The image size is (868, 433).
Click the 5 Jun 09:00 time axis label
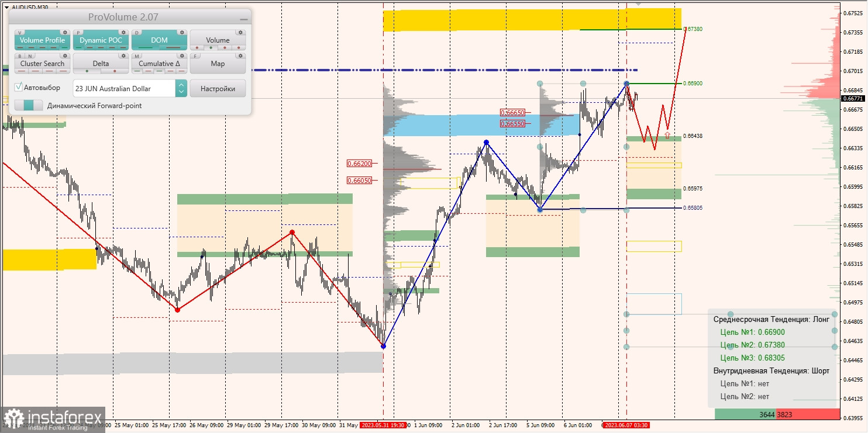click(x=539, y=425)
